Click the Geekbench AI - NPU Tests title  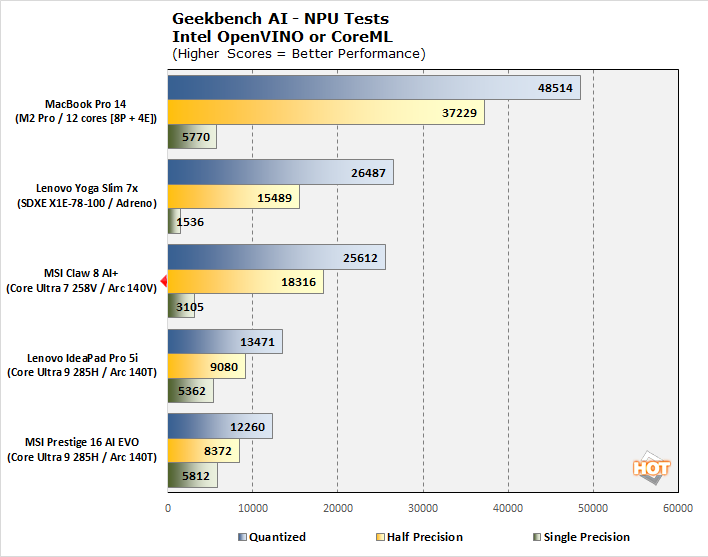(x=281, y=18)
